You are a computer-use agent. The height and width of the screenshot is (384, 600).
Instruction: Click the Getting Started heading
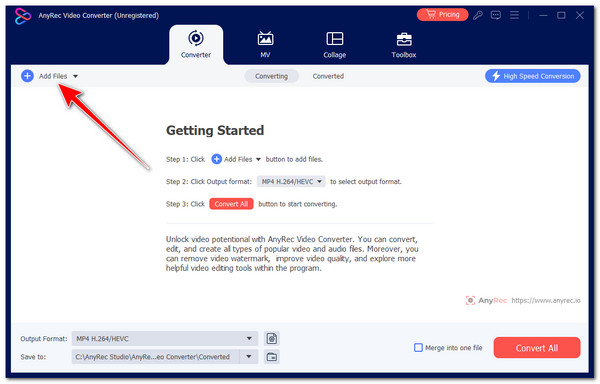click(x=215, y=130)
